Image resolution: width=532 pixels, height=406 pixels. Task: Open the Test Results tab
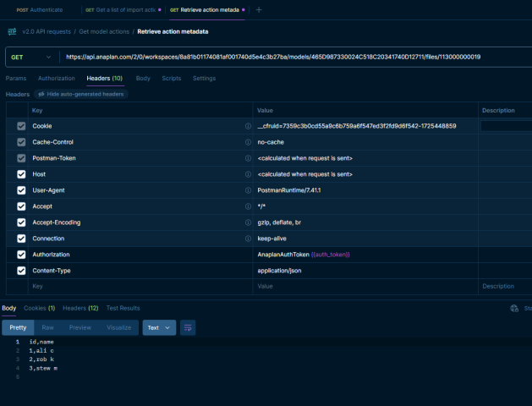(x=123, y=309)
